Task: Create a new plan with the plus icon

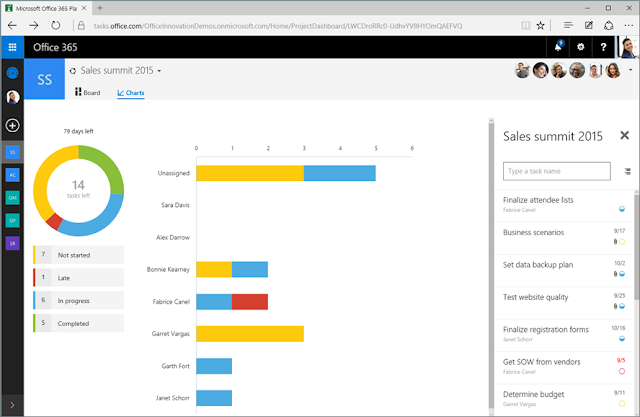Action: [12, 125]
